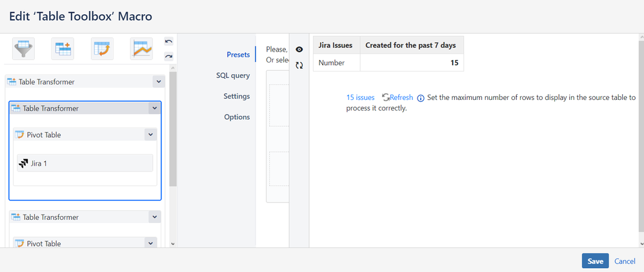Save the macro
Viewport: 644px width, 272px height.
click(x=595, y=261)
